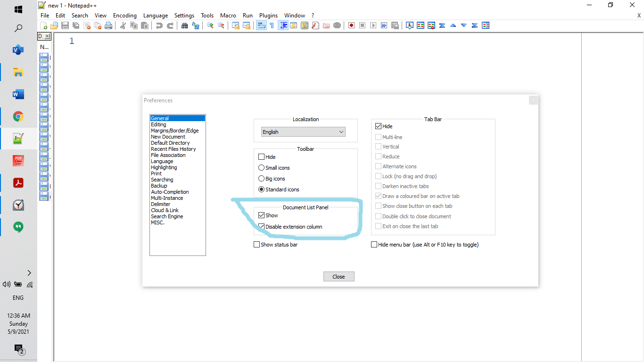This screenshot has height=362, width=644.
Task: Open Notepad++ from the Windows taskbar
Action: coord(18,139)
